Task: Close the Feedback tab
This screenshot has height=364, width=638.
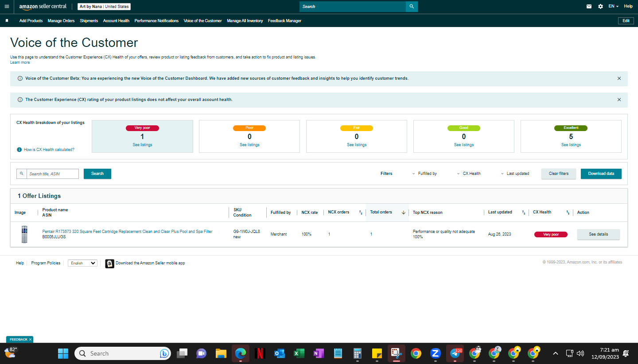Action: (30, 340)
